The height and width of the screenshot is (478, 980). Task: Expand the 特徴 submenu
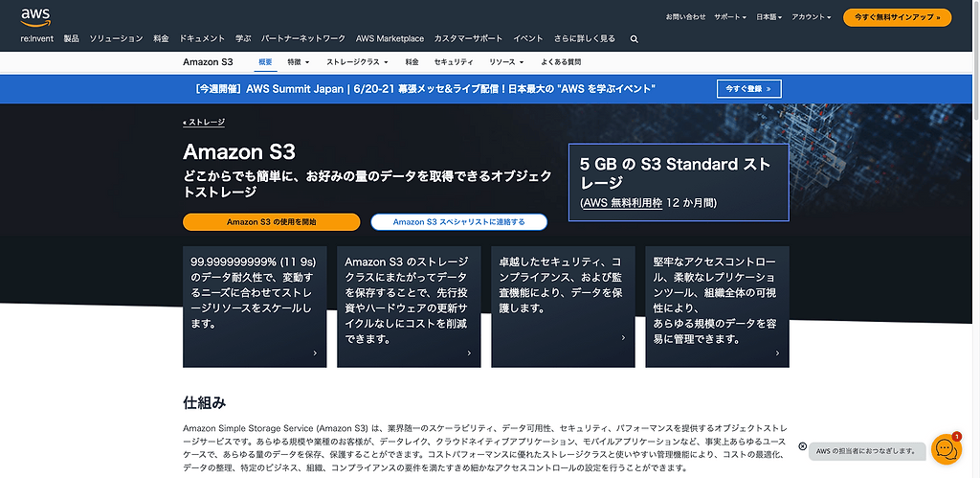299,62
